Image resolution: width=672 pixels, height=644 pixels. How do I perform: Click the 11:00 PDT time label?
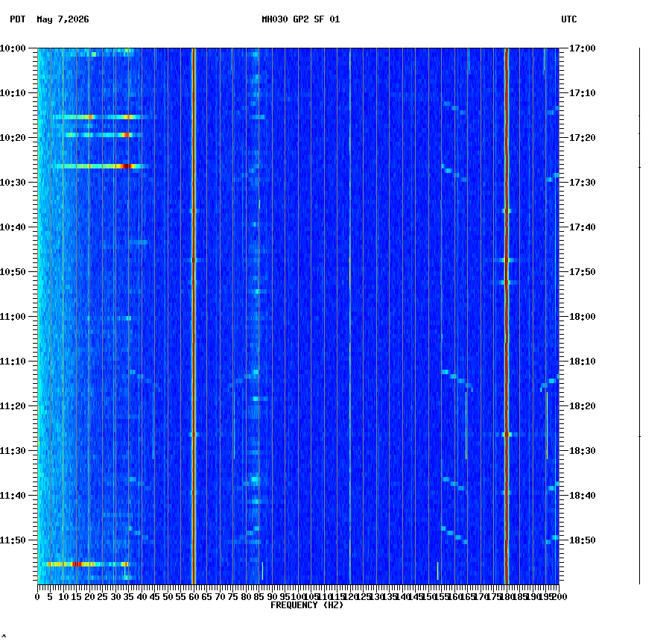coord(13,317)
